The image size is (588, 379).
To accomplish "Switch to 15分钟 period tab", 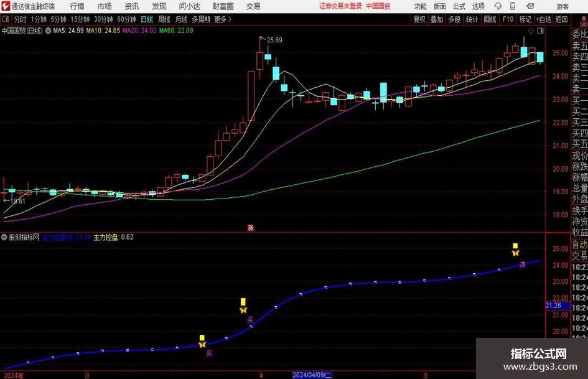I will 80,19.
